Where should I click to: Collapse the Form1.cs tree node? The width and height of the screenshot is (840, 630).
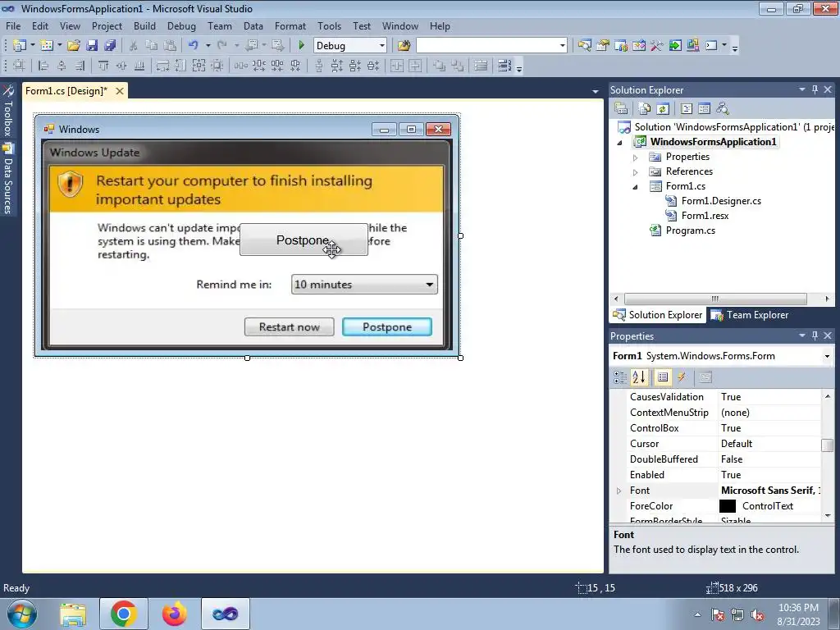pos(636,187)
